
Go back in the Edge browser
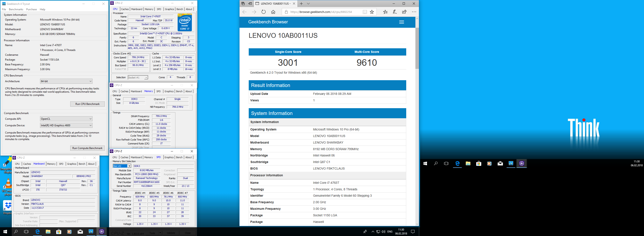click(x=244, y=12)
